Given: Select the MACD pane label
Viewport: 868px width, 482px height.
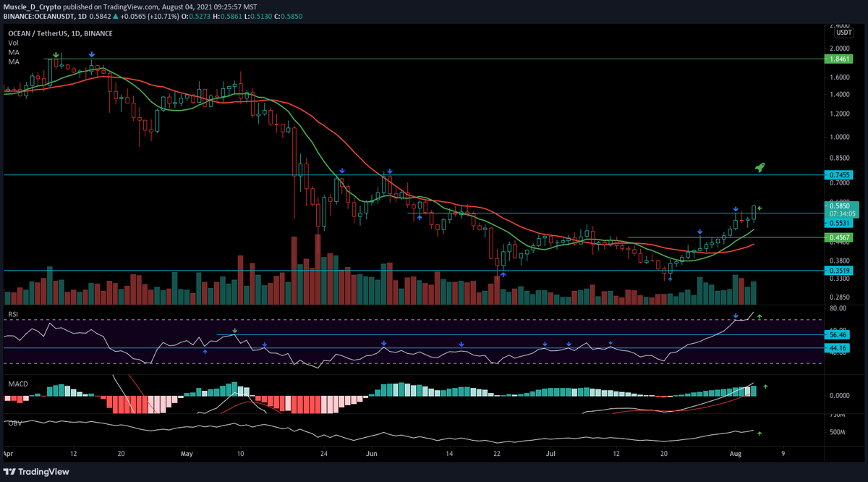Looking at the screenshot, I should point(18,384).
